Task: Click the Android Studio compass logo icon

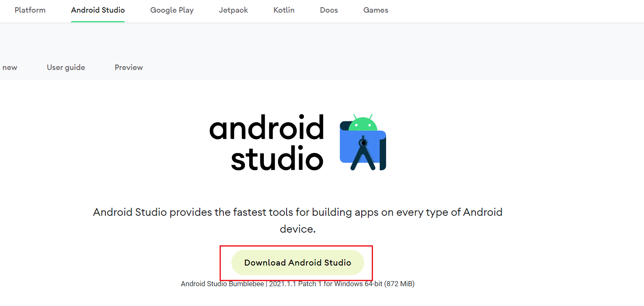Action: click(x=363, y=142)
